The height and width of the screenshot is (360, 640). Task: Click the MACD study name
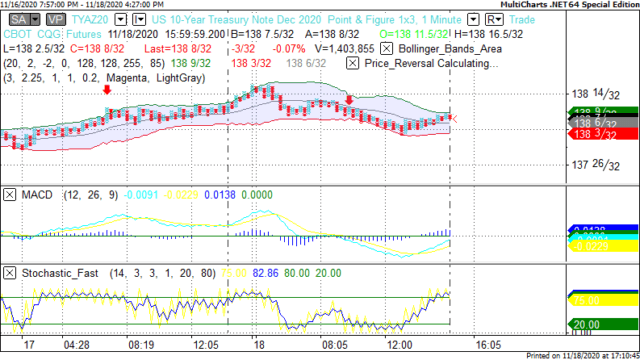tap(37, 195)
